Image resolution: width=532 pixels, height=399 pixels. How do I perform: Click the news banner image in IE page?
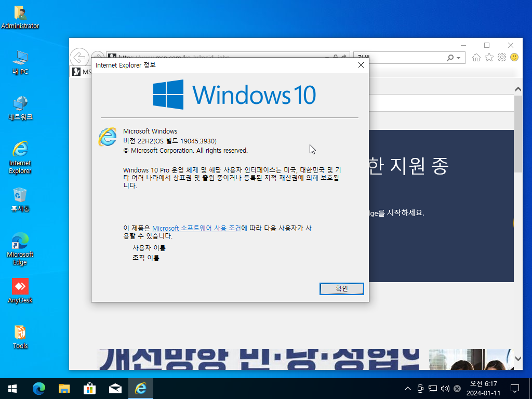(258, 360)
